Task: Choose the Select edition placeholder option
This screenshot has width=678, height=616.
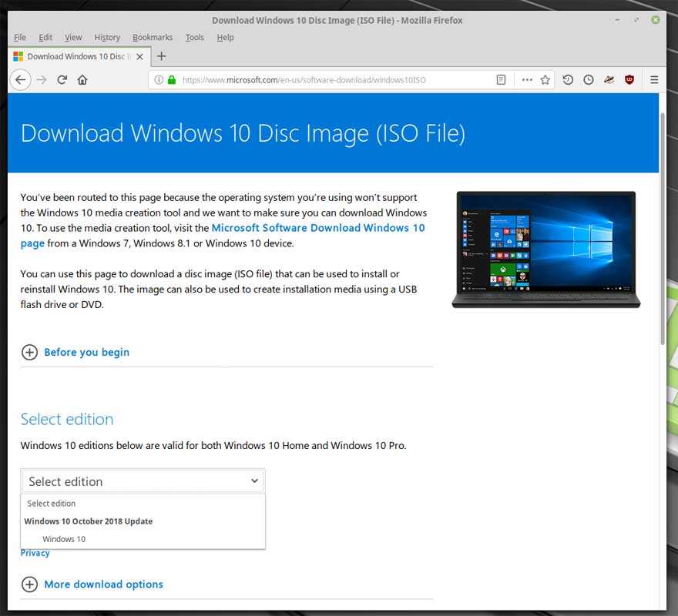Action: coord(143,503)
